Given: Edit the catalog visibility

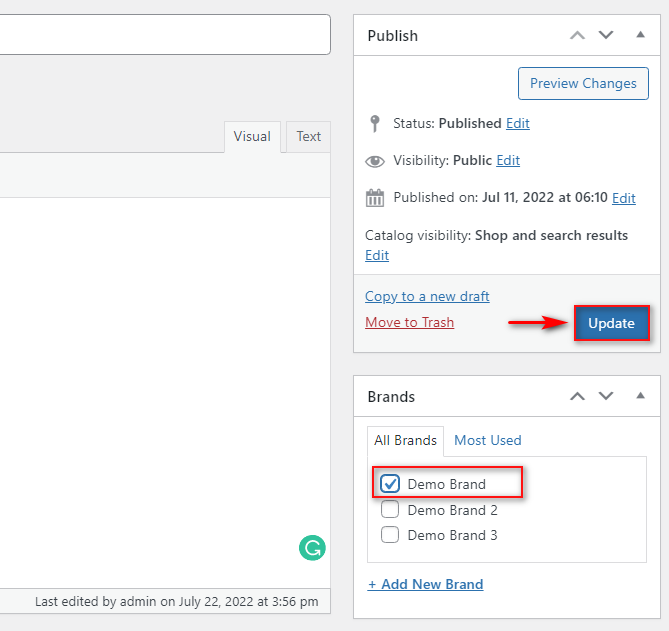Looking at the screenshot, I should pyautogui.click(x=377, y=256).
